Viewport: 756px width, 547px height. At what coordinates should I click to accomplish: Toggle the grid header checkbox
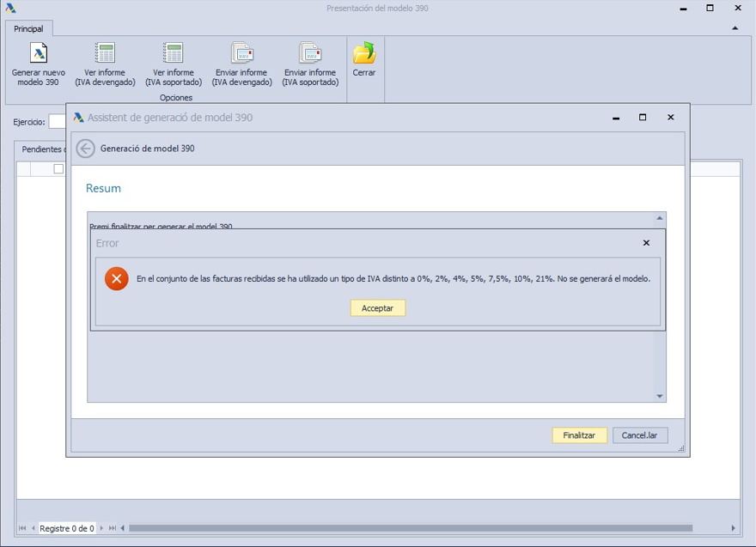tap(58, 168)
